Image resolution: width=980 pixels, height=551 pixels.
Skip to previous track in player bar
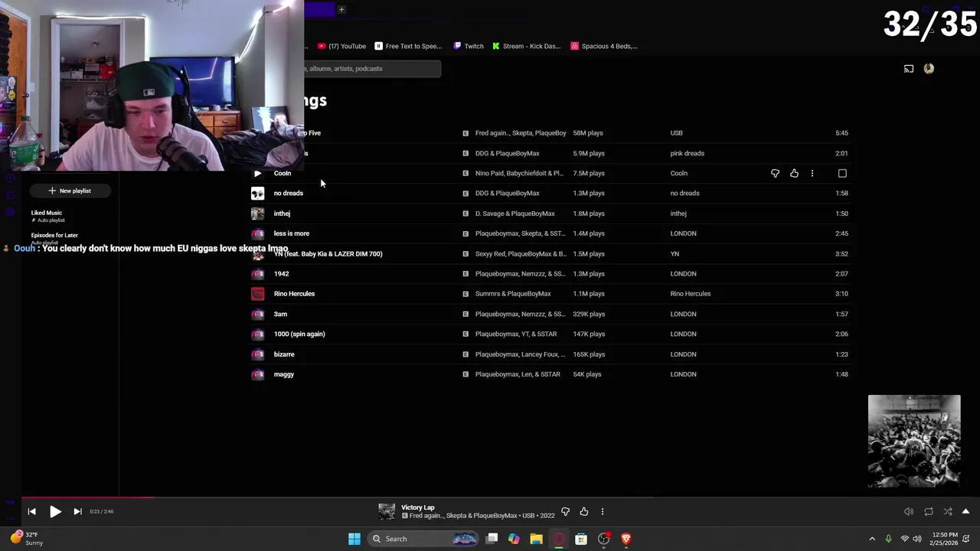coord(31,511)
